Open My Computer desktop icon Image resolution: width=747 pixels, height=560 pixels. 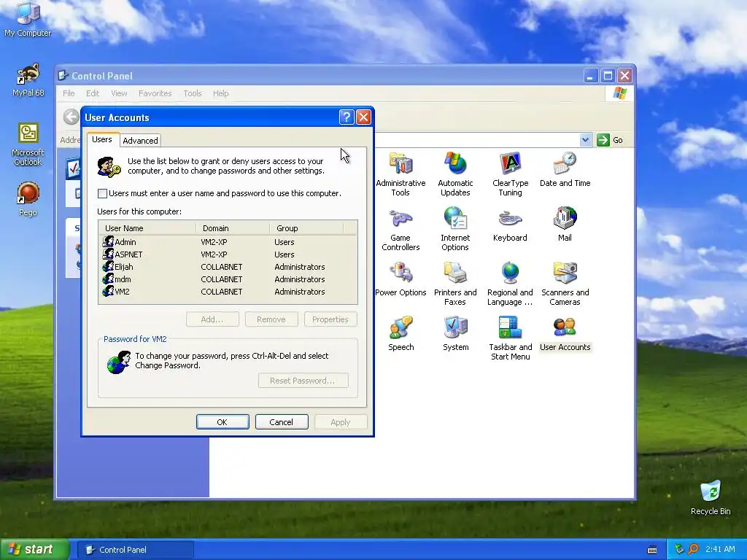coord(28,20)
